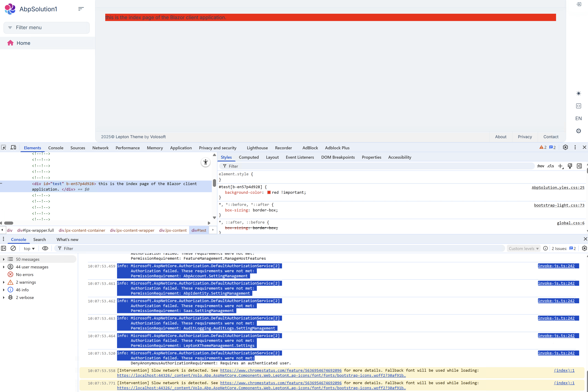Viewport: 588px width, 392px height.
Task: Click the layout code box icon in right rail
Action: pyautogui.click(x=578, y=106)
